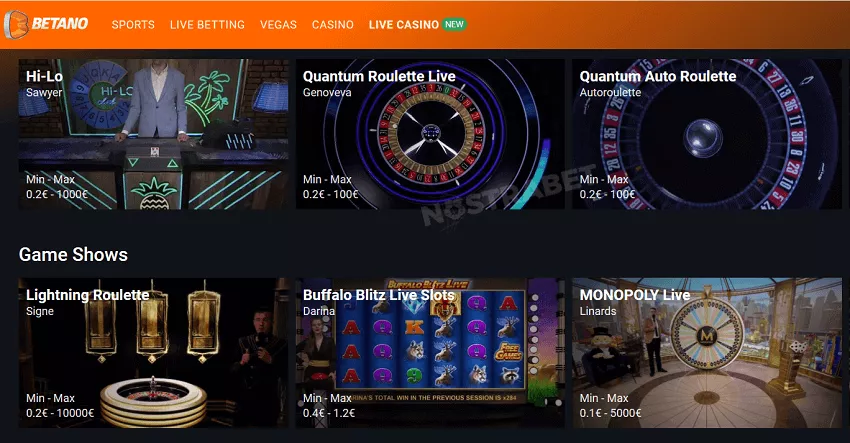The height and width of the screenshot is (443, 850).
Task: Click the Quantum Auto Roulette title text
Action: (x=658, y=76)
